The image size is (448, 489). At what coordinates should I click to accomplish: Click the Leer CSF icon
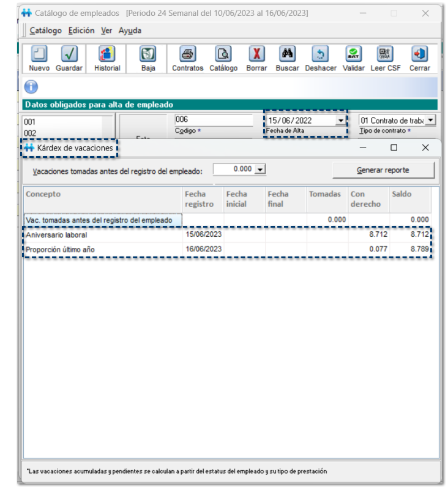(386, 54)
